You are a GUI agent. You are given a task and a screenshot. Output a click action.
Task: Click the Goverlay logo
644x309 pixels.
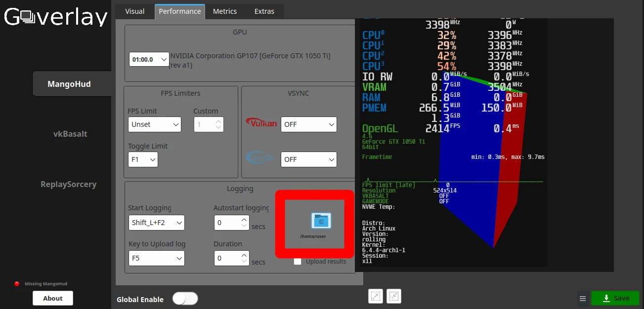click(55, 17)
